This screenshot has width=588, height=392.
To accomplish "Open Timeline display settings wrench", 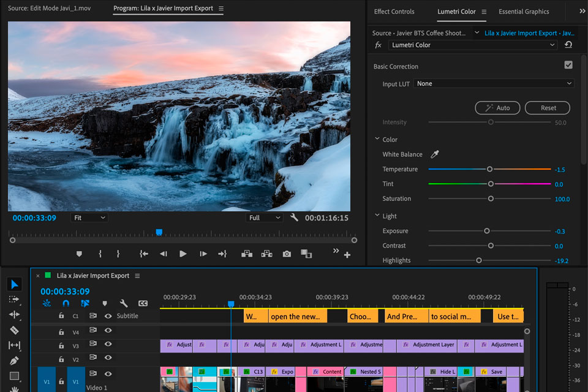I will [123, 303].
